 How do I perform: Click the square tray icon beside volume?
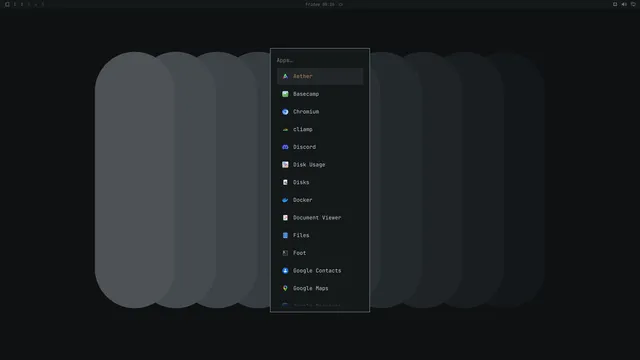pos(615,4)
